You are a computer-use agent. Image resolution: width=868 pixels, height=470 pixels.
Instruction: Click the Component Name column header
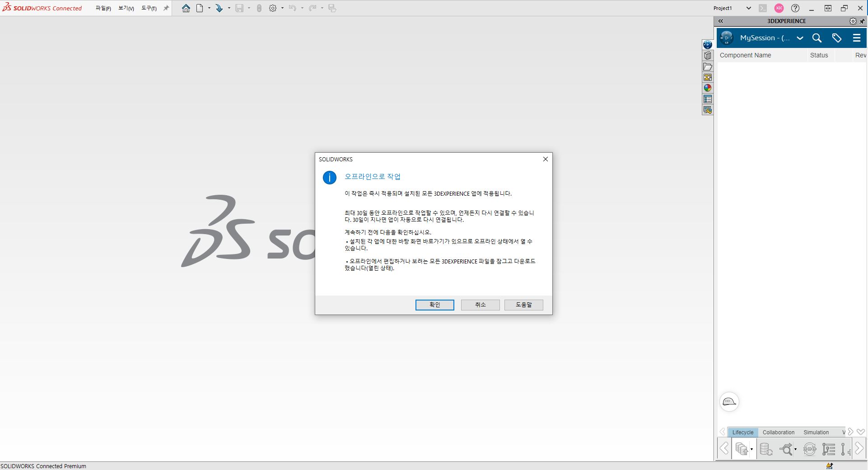(x=762, y=55)
